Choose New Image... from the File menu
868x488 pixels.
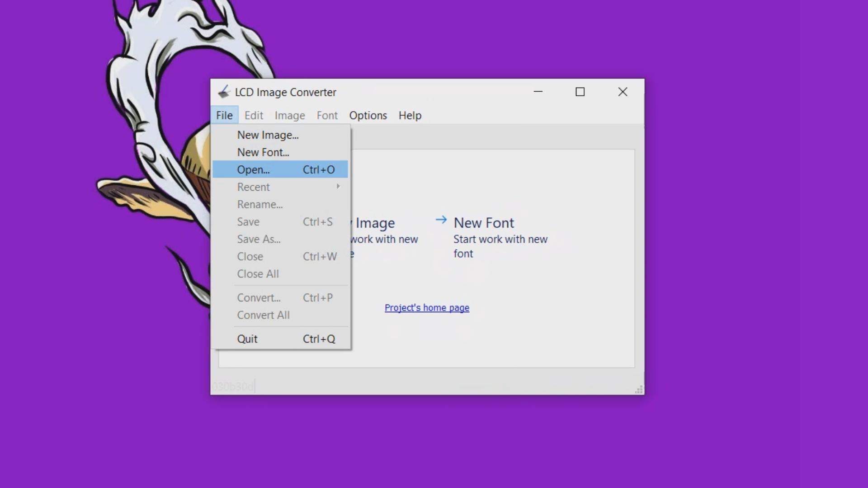click(280, 135)
